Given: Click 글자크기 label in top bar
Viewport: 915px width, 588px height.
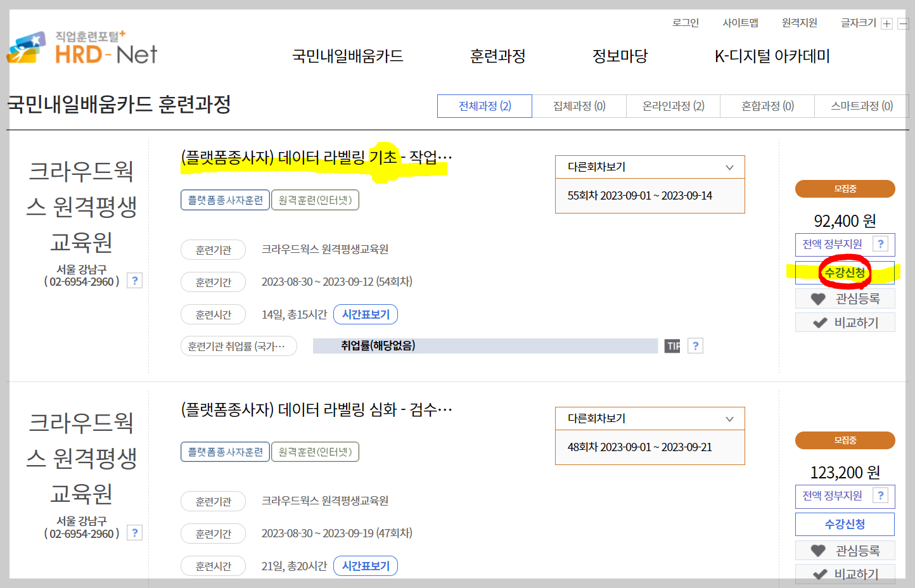Looking at the screenshot, I should pyautogui.click(x=858, y=23).
